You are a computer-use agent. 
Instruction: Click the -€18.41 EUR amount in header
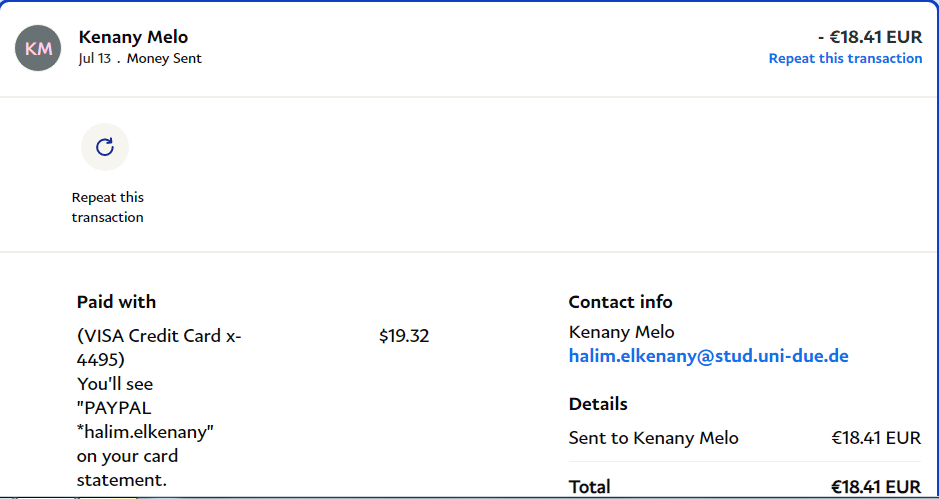coord(869,37)
